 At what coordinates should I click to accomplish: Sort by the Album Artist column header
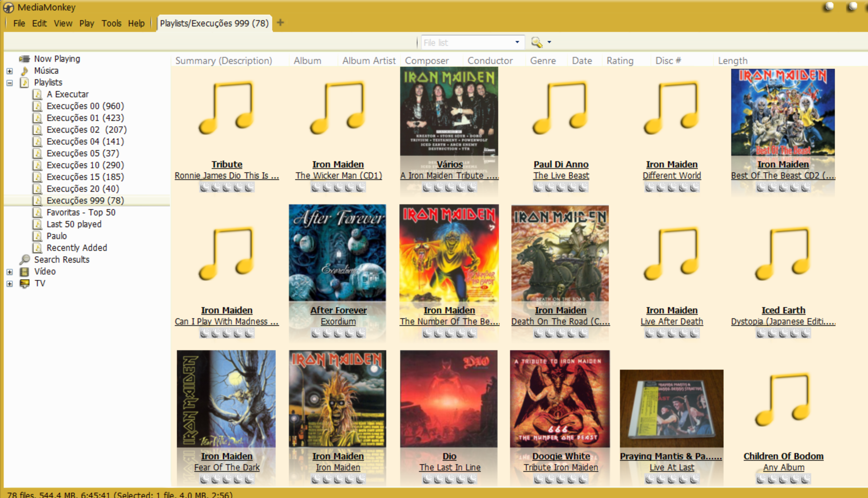coord(369,61)
